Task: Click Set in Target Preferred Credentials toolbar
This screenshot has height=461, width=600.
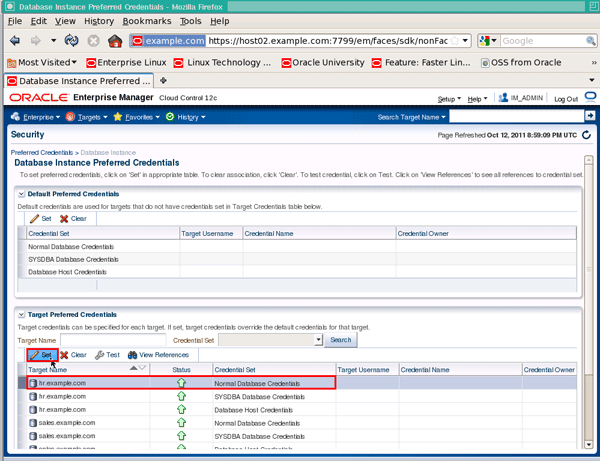Action: tap(41, 355)
